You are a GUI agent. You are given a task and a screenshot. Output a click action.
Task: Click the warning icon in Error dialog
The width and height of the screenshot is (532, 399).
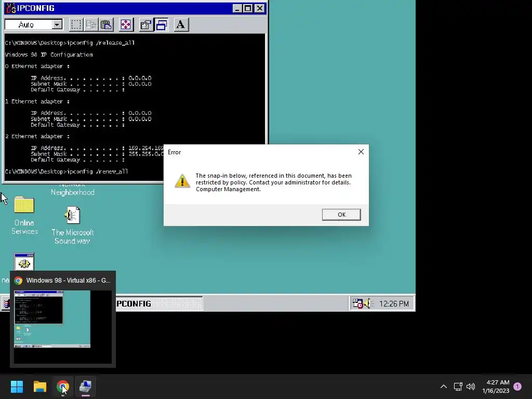pyautogui.click(x=182, y=181)
